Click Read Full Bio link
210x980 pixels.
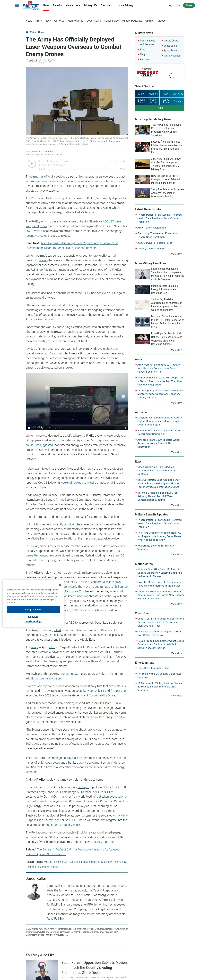[x=55, y=918]
